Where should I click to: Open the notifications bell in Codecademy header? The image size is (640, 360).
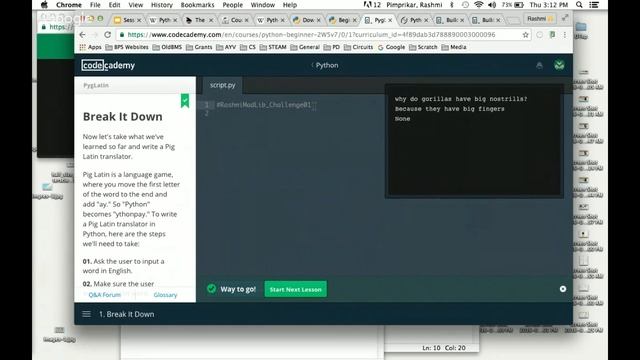(539, 65)
